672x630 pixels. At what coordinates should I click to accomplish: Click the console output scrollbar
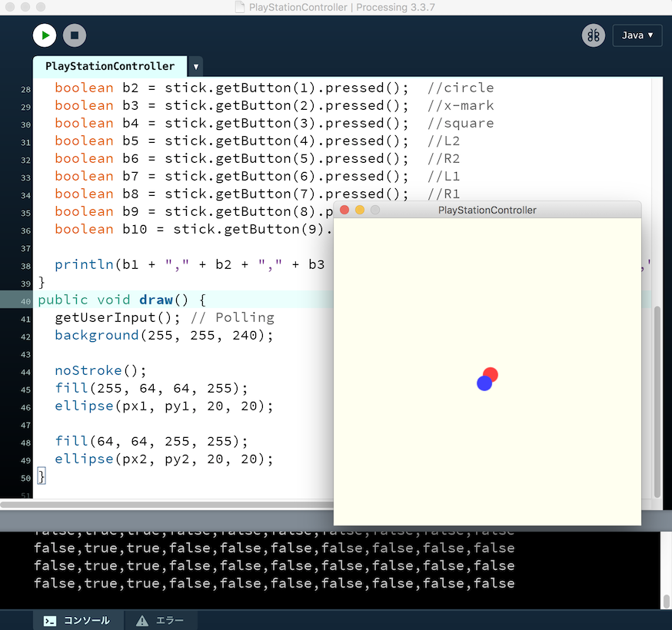666,601
